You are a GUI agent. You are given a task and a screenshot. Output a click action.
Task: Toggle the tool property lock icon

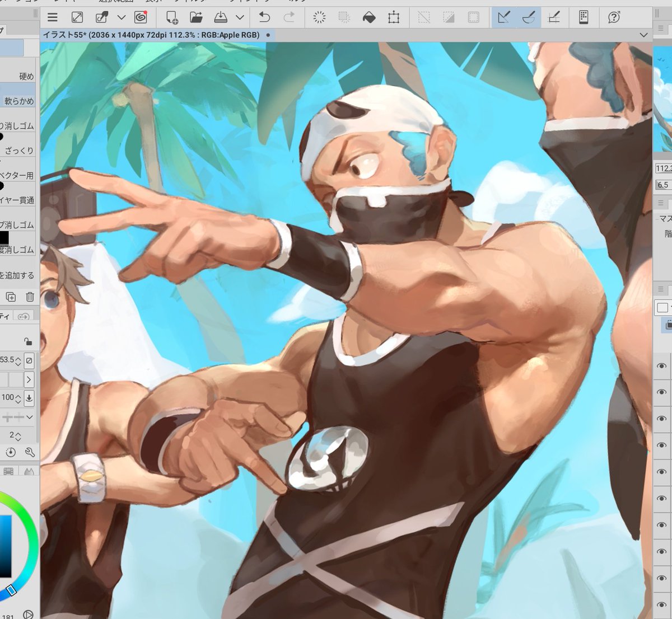pos(27,341)
